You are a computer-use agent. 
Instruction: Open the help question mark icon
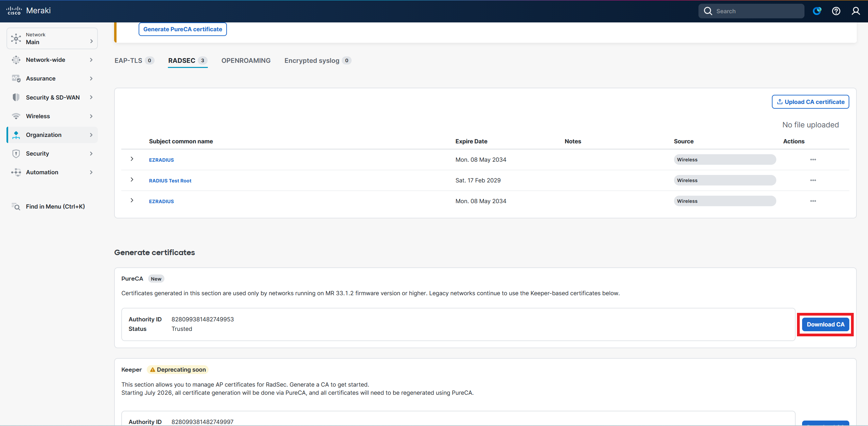point(836,11)
